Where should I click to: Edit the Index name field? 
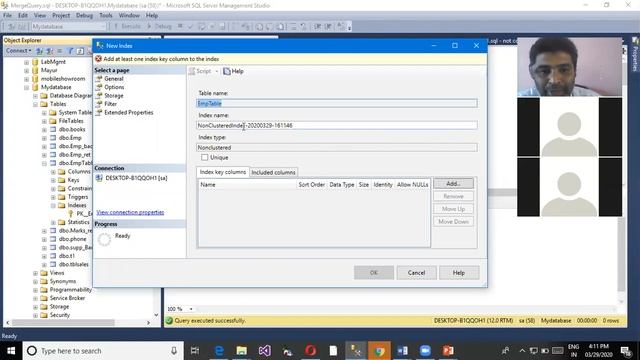[337, 125]
